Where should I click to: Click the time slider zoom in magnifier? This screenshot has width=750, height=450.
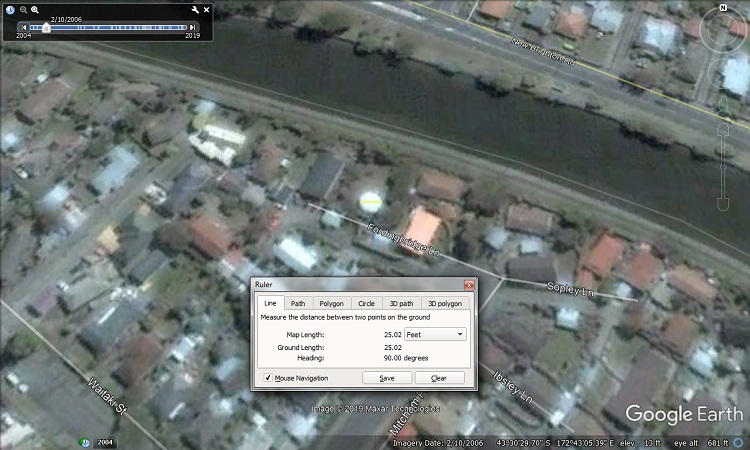[35, 9]
